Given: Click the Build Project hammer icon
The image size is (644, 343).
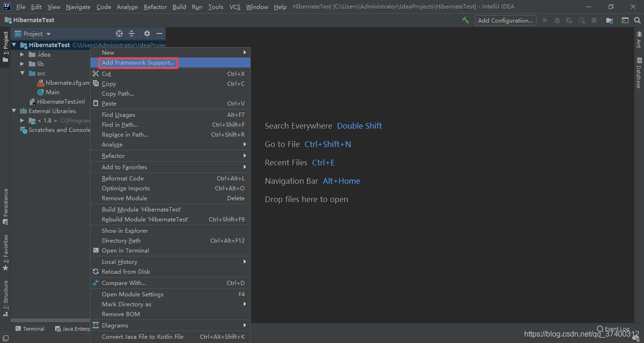Looking at the screenshot, I should pyautogui.click(x=465, y=20).
